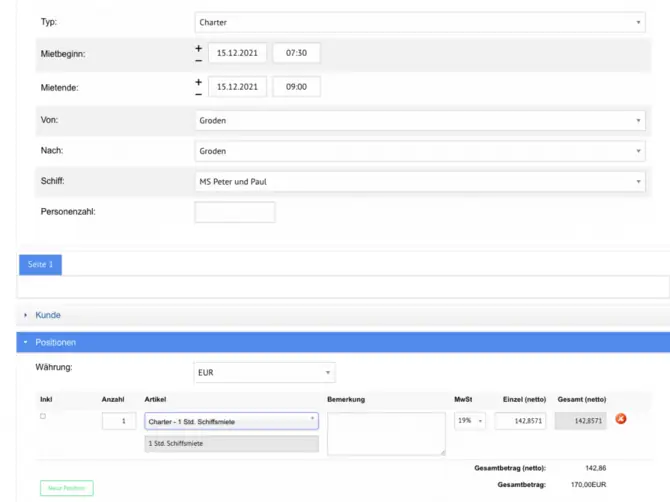Open the Währung EUR dropdown
The image size is (670, 502).
(x=264, y=373)
